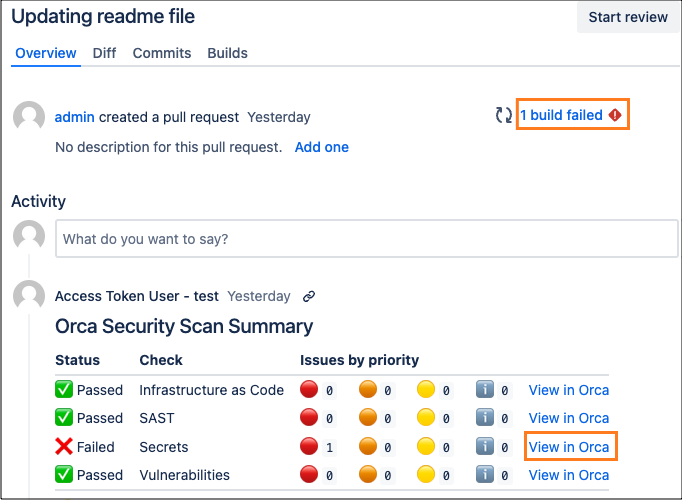
Task: Click orange priority circle in Infrastructure as Code row
Action: [x=368, y=389]
